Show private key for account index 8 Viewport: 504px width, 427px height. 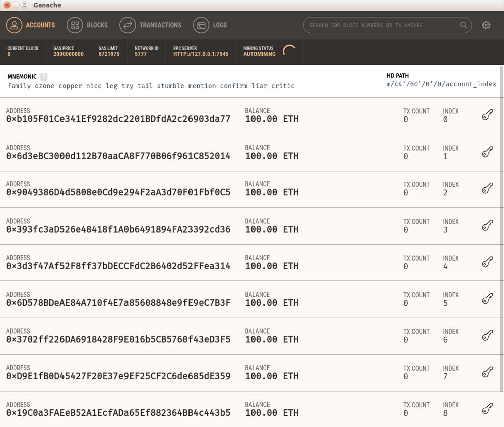click(x=487, y=409)
